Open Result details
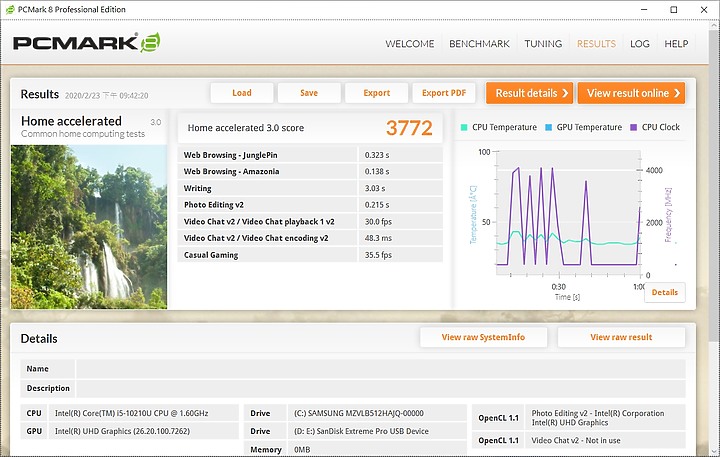Viewport: 720px width, 457px height. pos(529,93)
